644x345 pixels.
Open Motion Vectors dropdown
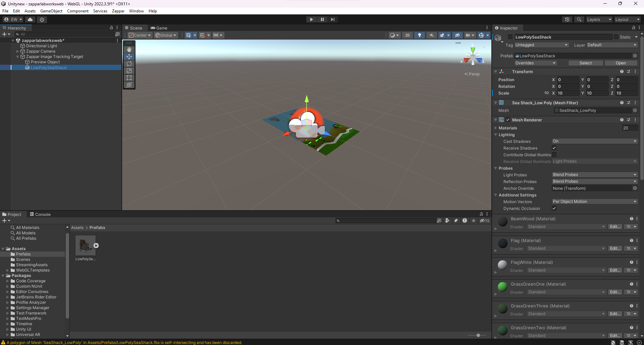pyautogui.click(x=594, y=202)
